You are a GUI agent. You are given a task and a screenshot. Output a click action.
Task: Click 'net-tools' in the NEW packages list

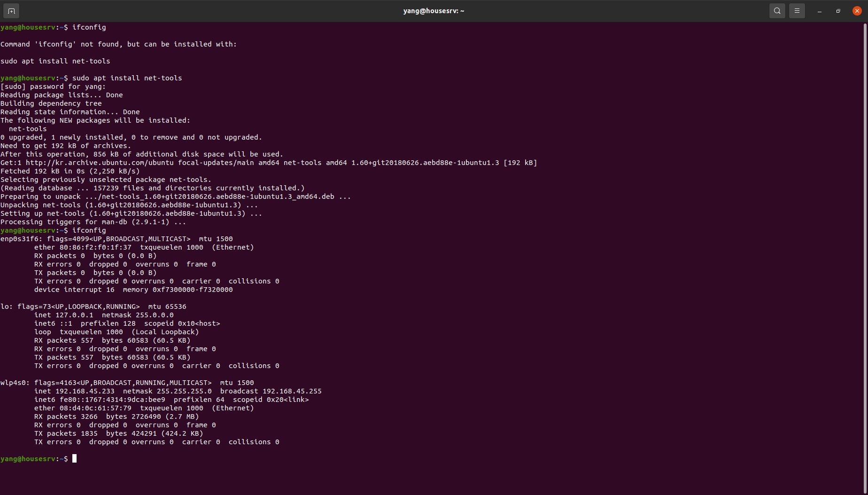tap(28, 128)
